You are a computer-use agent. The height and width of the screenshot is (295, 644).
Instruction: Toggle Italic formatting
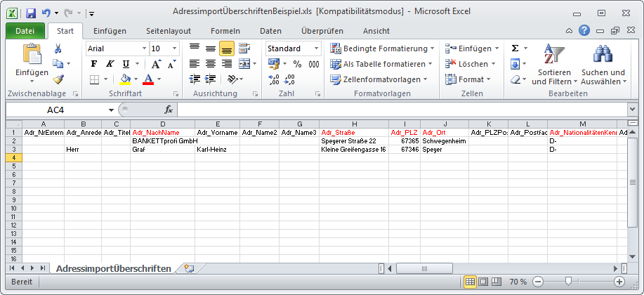point(110,64)
